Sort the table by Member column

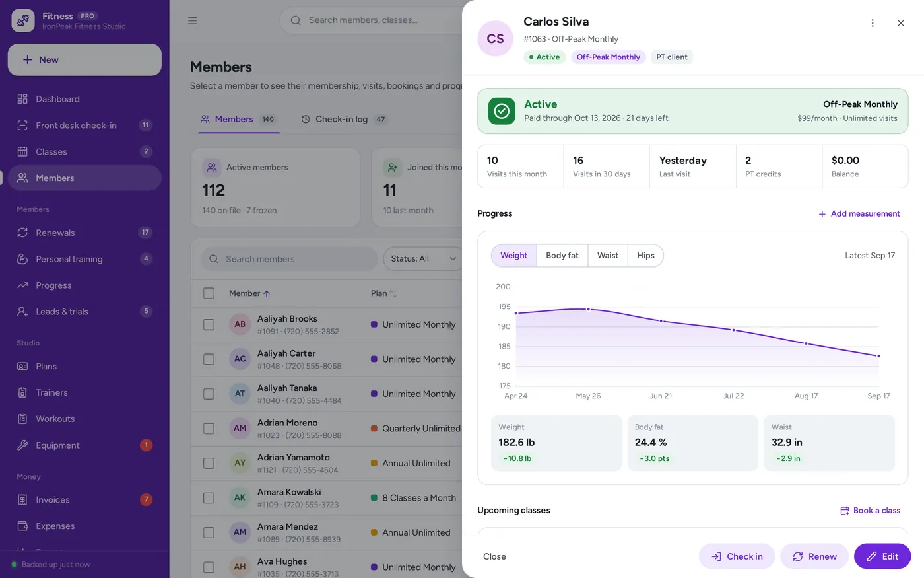click(249, 293)
